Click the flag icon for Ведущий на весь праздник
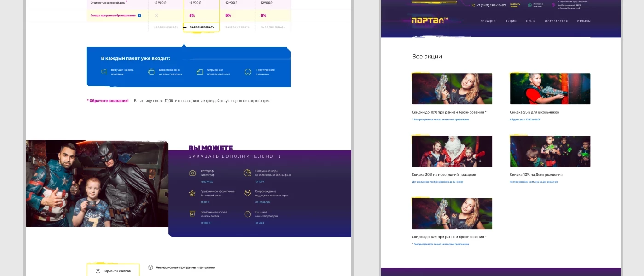Screen dimensions: 644x276 click(104, 72)
